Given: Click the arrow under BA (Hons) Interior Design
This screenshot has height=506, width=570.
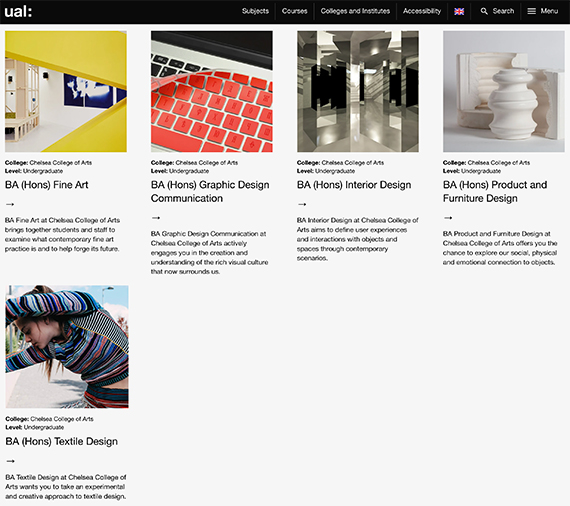Looking at the screenshot, I should pyautogui.click(x=302, y=204).
